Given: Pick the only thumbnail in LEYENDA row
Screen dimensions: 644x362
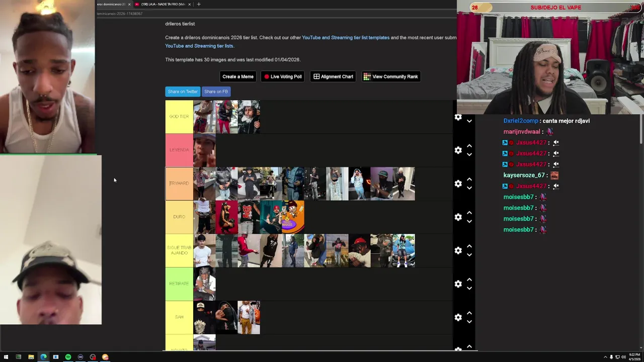Looking at the screenshot, I should (204, 150).
